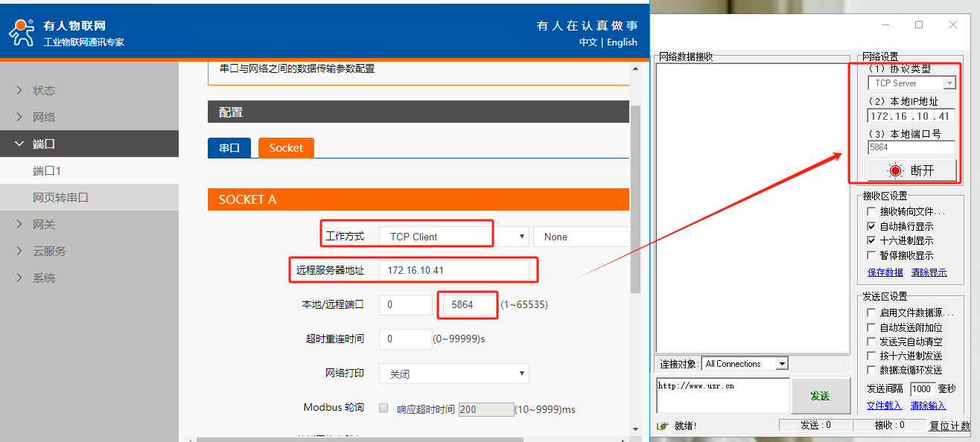Image resolution: width=980 pixels, height=442 pixels.
Task: Enable the 暂停接收显示 checkbox
Action: tap(871, 255)
